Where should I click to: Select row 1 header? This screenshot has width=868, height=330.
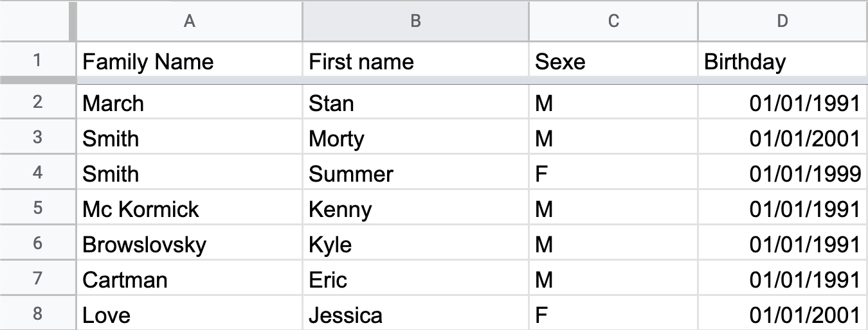tap(37, 60)
